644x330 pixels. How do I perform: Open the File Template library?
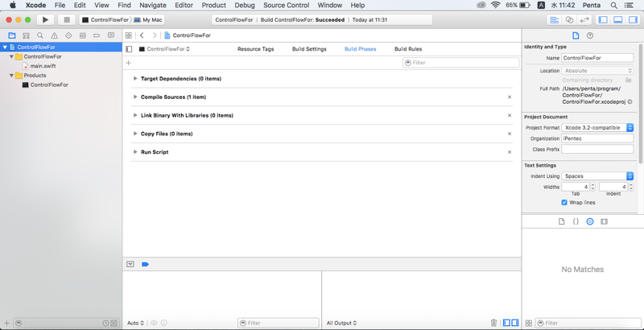561,221
